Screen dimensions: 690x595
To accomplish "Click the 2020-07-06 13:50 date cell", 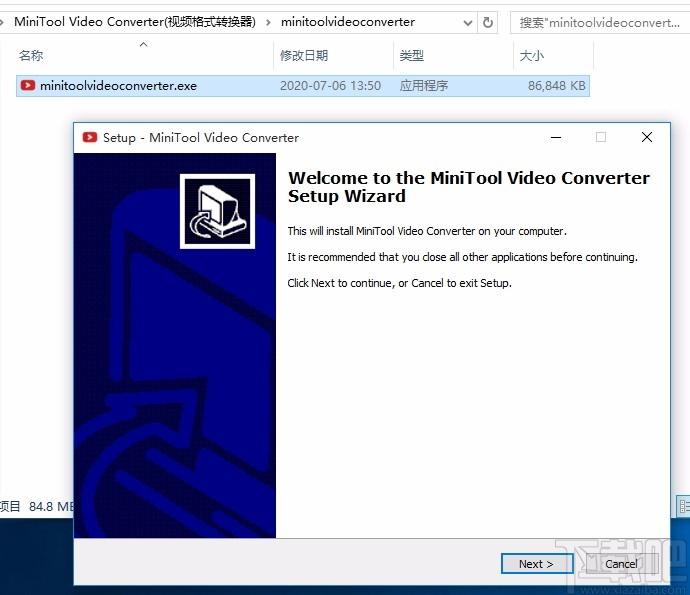I will tap(330, 85).
